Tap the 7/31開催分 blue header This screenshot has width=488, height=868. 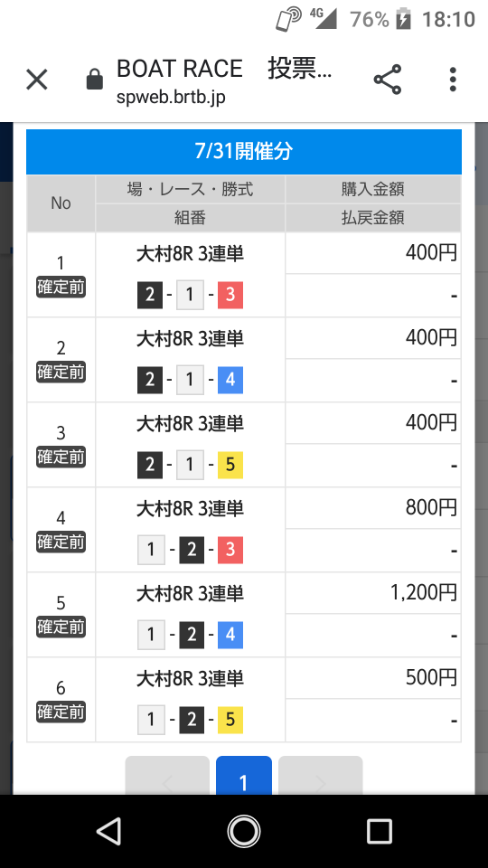tap(244, 151)
